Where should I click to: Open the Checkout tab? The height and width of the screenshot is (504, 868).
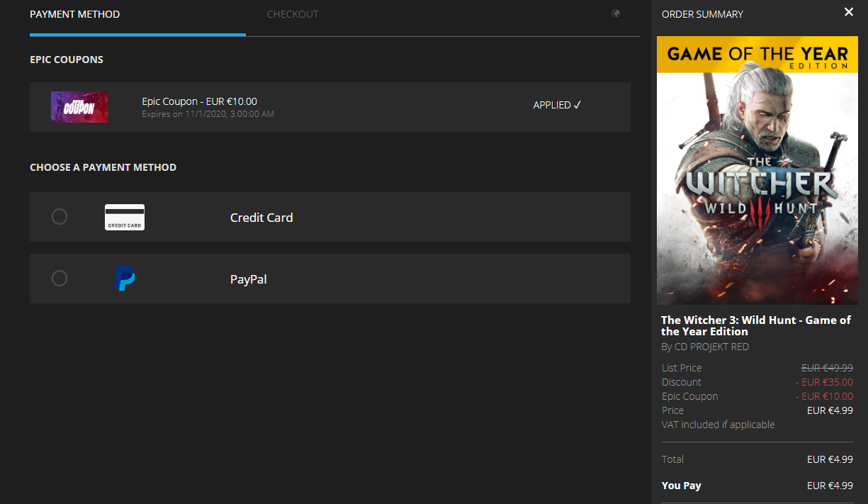coord(293,14)
